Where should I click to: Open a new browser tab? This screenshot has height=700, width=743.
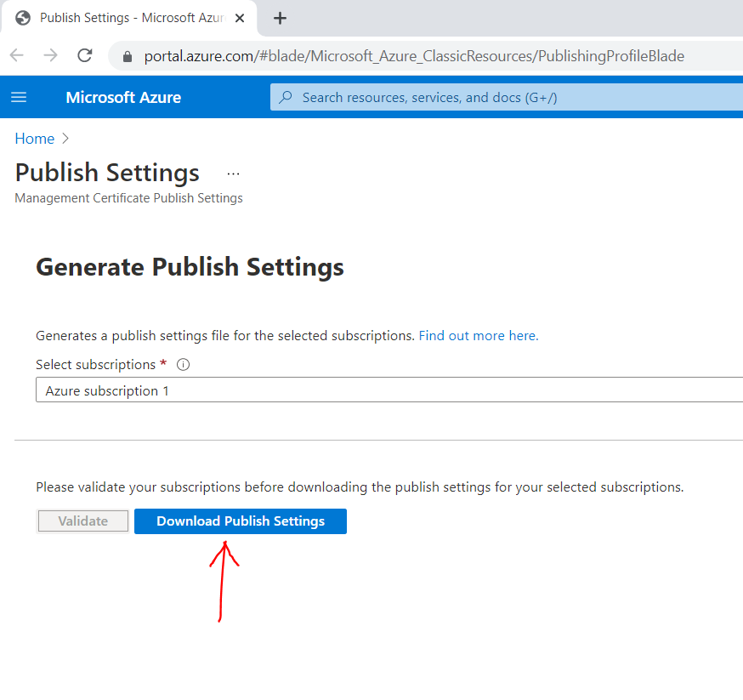tap(280, 18)
